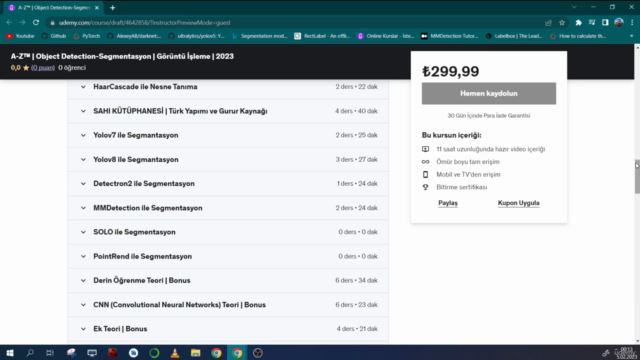Open the Chrome side panel icon

click(605, 23)
